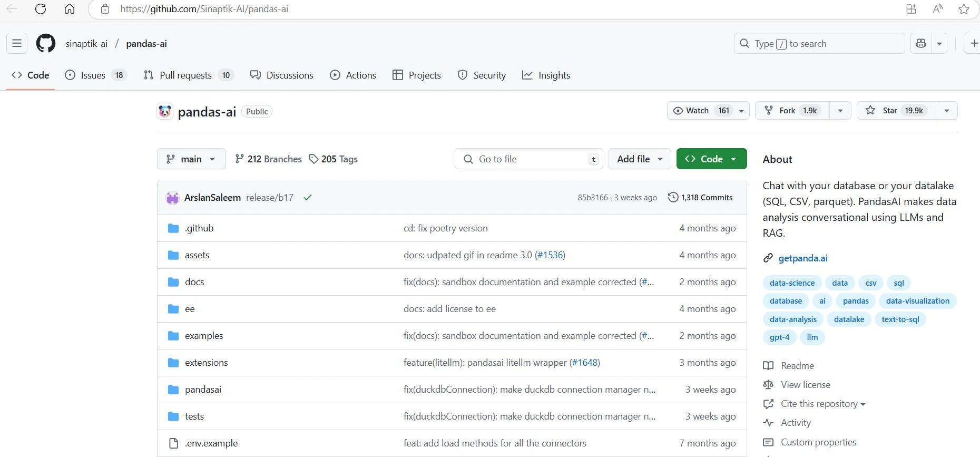Click the Go to file search field
Image resolution: width=980 pixels, height=457 pixels.
[x=527, y=159]
